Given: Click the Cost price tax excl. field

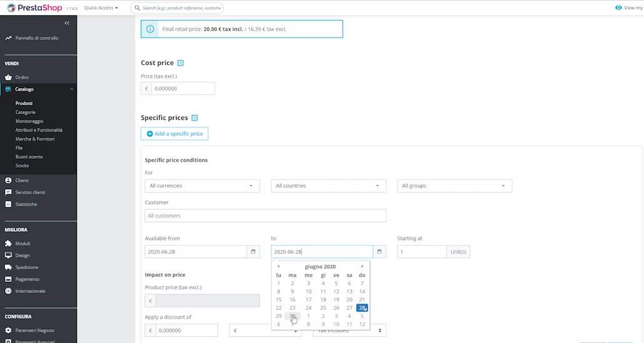Looking at the screenshot, I should [183, 89].
